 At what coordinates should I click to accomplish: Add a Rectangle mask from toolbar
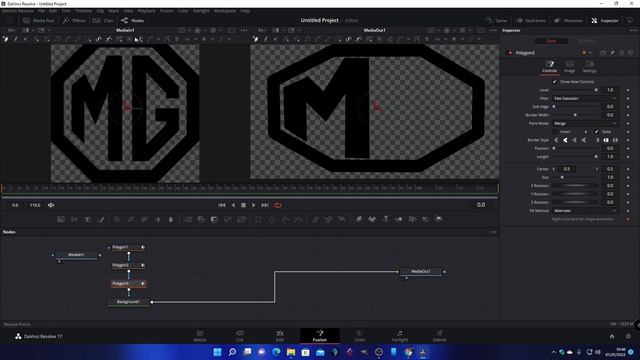tap(258, 219)
